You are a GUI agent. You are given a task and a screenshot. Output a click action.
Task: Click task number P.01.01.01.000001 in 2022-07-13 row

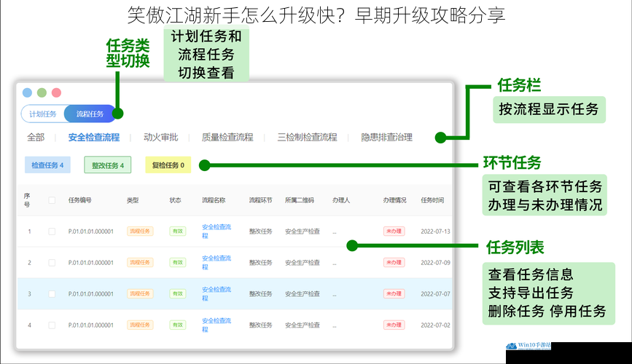click(x=91, y=232)
